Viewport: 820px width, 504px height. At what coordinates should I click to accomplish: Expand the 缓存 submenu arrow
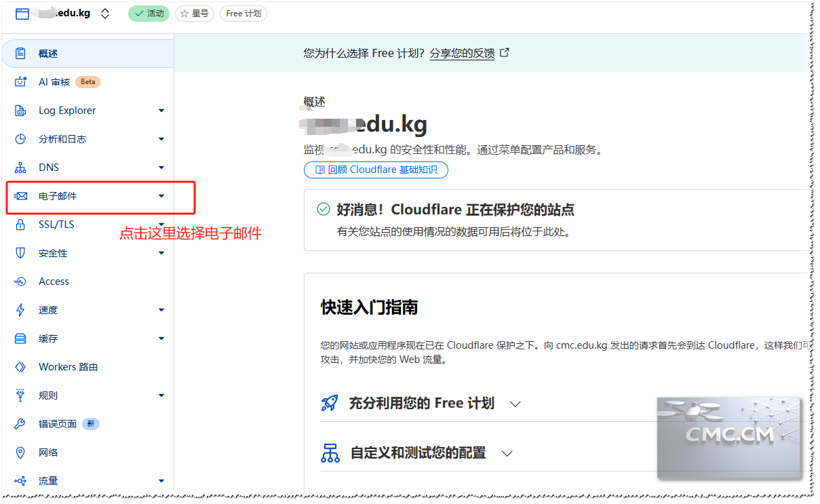point(161,338)
